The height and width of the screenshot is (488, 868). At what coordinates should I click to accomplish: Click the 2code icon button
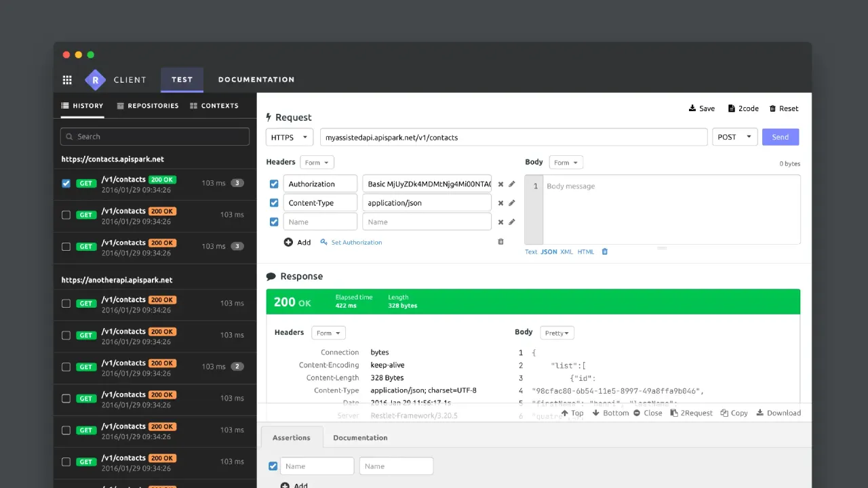pos(732,108)
